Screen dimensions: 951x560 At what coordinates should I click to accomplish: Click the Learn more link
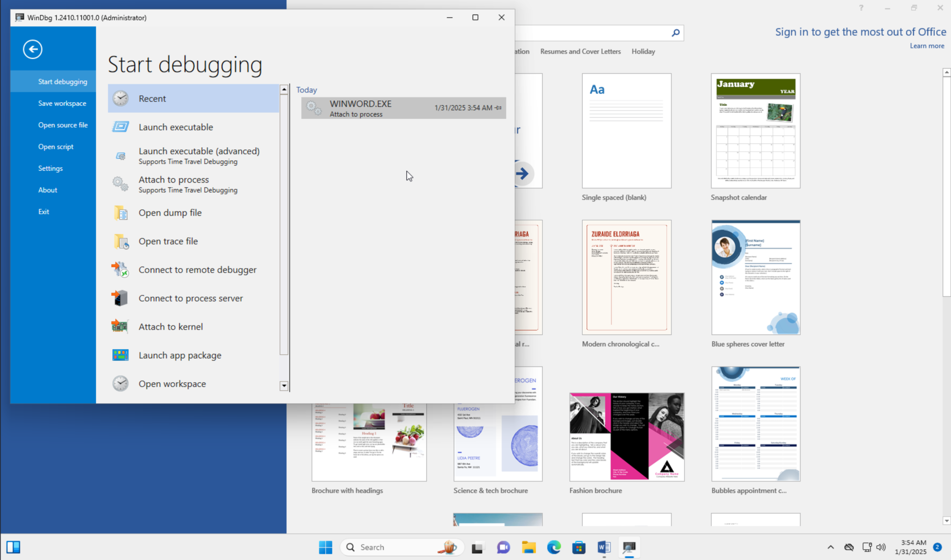coord(927,46)
